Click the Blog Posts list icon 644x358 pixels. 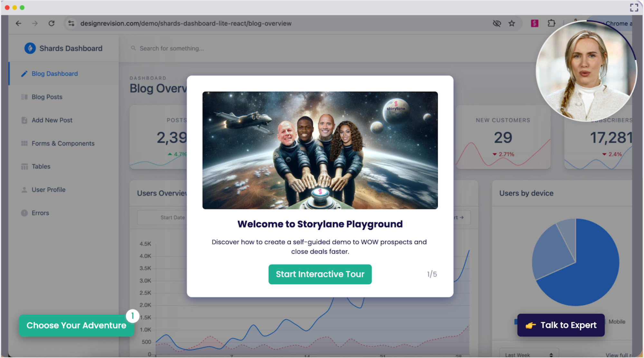click(24, 97)
